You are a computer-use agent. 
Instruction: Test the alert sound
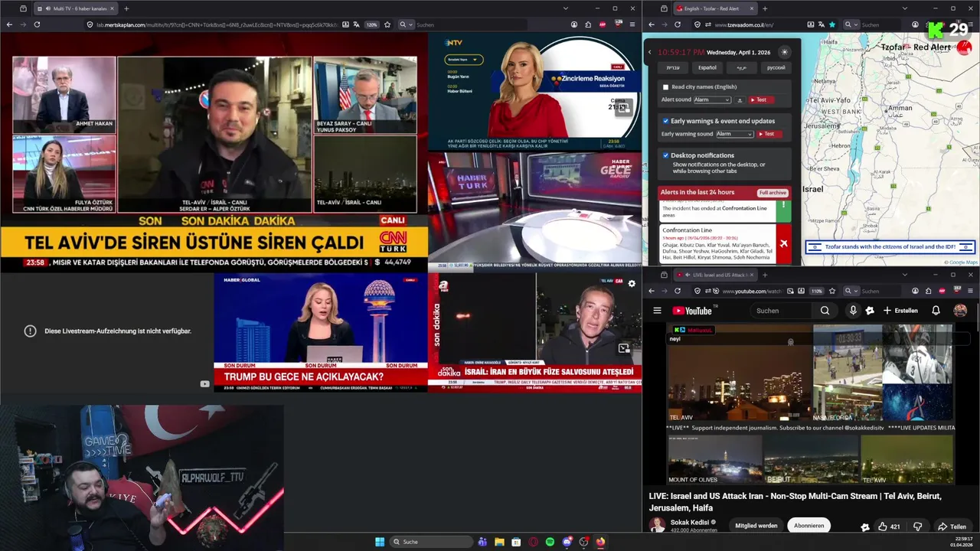(x=760, y=99)
